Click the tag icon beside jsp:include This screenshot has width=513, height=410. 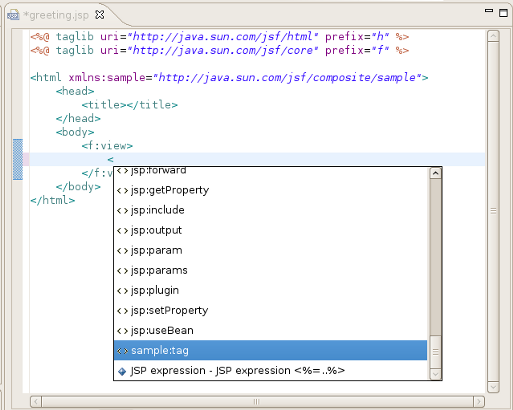click(122, 211)
